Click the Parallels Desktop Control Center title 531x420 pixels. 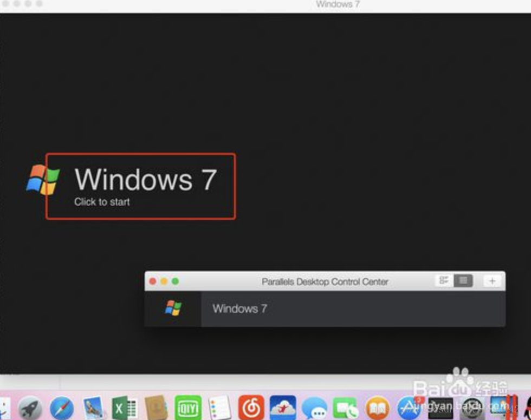(x=325, y=281)
